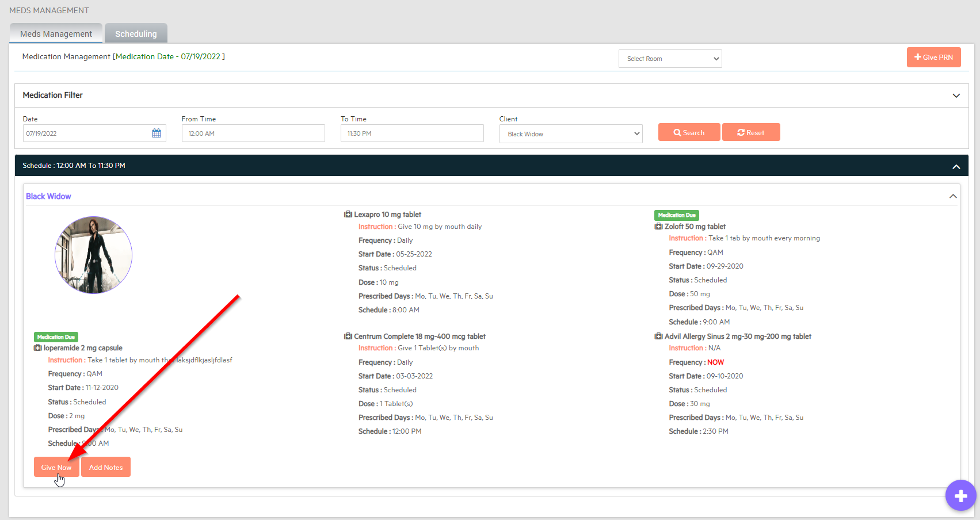Open the Client dropdown showing Black Widow

click(x=570, y=134)
